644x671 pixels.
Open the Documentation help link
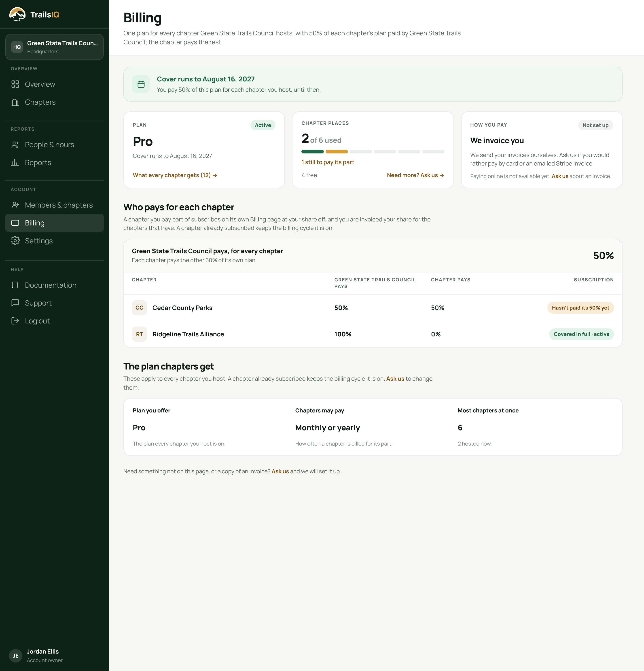[x=54, y=285]
